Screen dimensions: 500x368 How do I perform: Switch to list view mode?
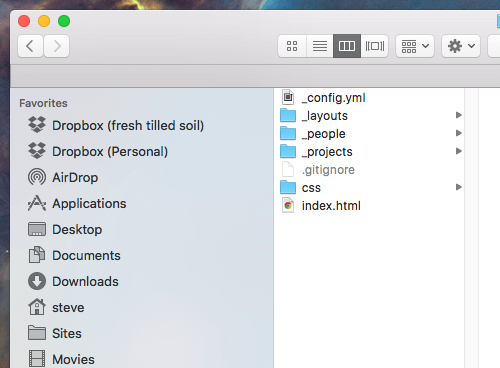coord(320,46)
